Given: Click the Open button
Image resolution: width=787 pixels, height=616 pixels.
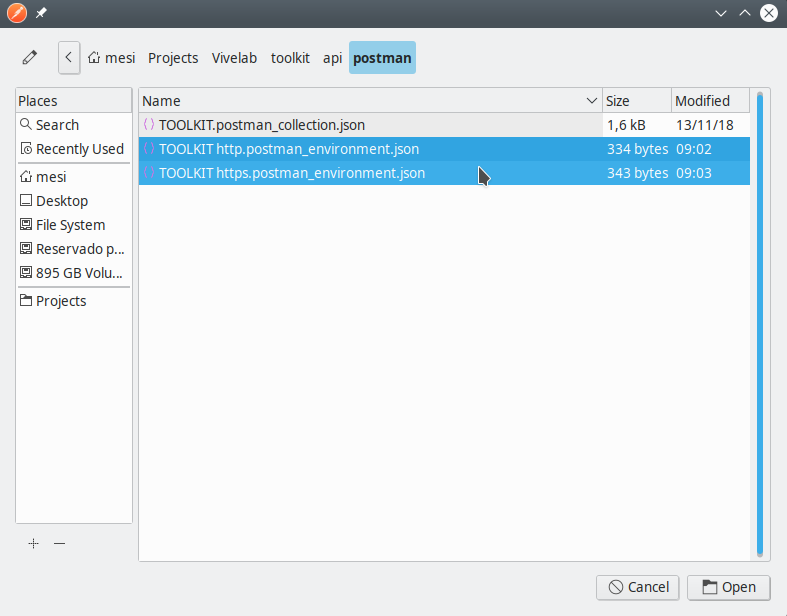Looking at the screenshot, I should [x=729, y=587].
